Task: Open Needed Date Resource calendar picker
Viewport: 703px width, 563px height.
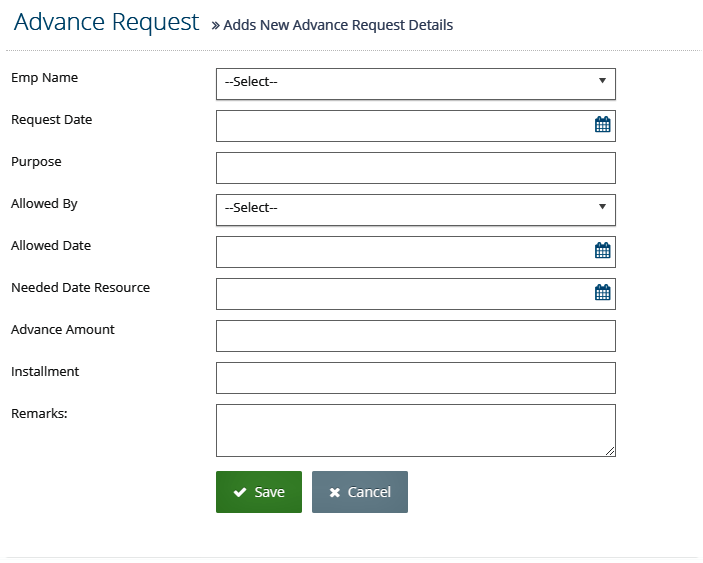Action: point(602,293)
